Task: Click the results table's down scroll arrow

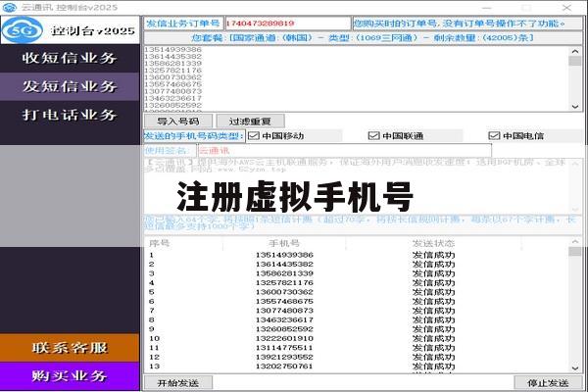Action: coord(575,368)
